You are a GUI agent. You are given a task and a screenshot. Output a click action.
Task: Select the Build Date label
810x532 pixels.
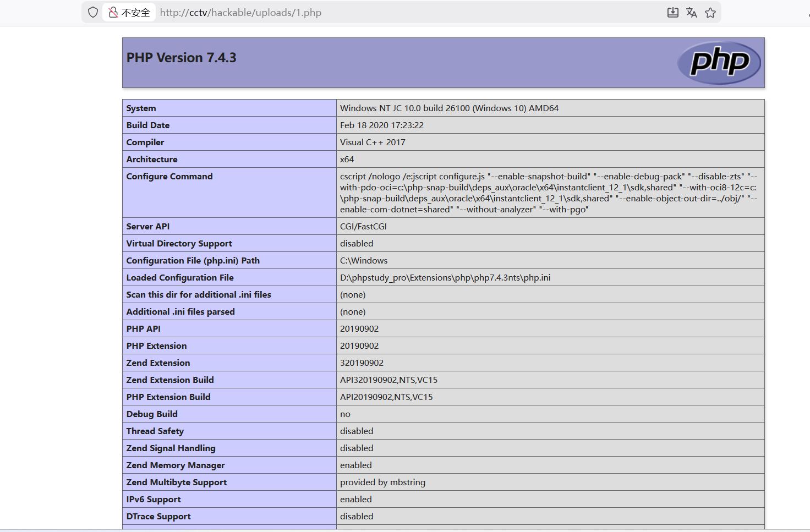click(148, 125)
